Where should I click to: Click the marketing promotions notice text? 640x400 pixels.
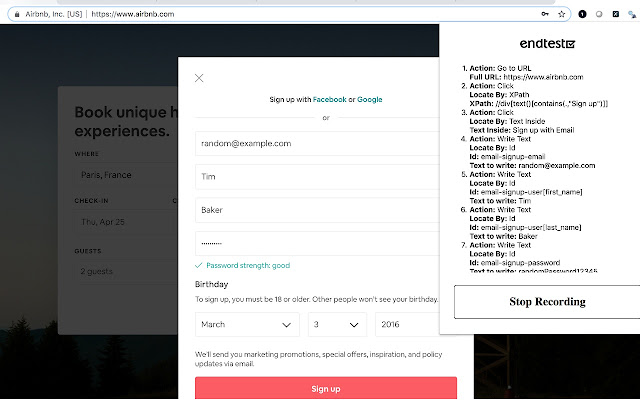(318, 359)
